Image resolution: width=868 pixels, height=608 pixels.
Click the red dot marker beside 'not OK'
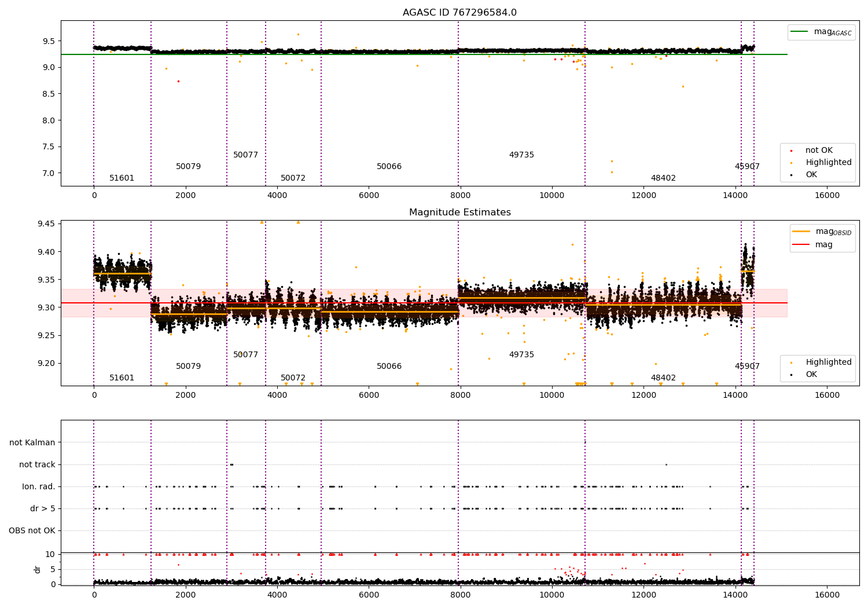(x=791, y=151)
